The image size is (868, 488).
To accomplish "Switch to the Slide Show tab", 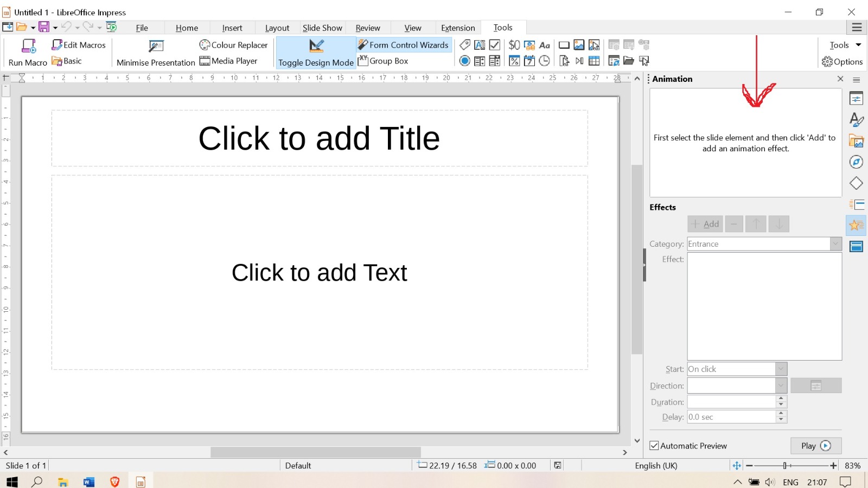I will click(322, 28).
